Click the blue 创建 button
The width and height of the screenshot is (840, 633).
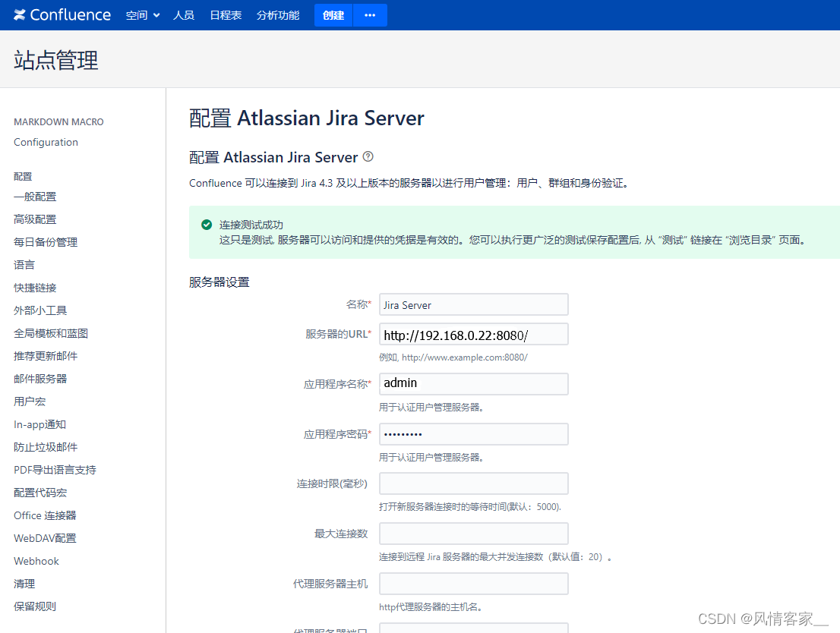pyautogui.click(x=333, y=14)
